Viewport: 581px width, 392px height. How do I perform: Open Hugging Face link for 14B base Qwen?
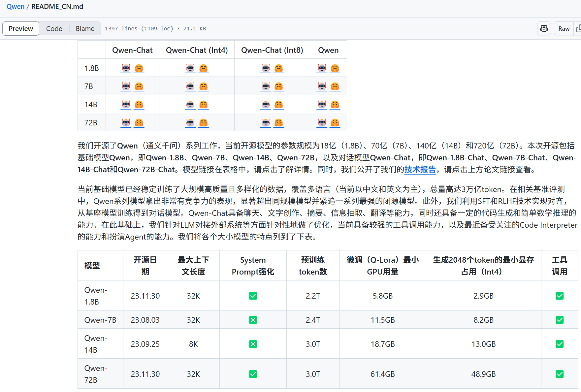pyautogui.click(x=335, y=105)
